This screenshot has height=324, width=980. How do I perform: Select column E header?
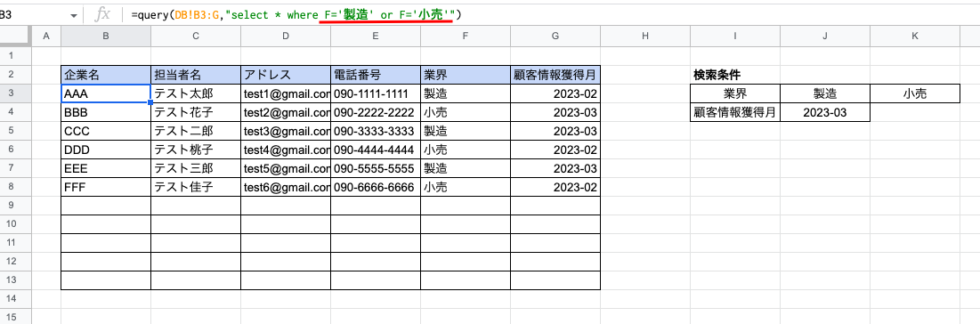click(376, 36)
